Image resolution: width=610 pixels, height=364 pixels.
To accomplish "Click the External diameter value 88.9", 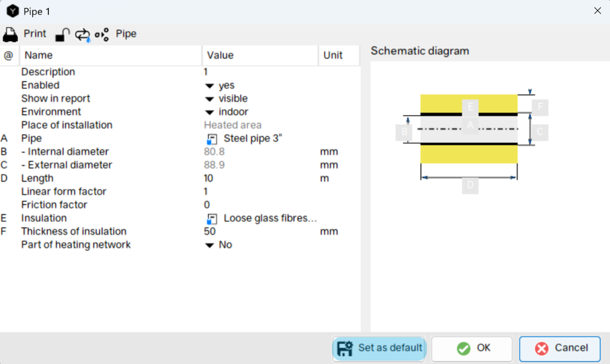I will point(214,165).
